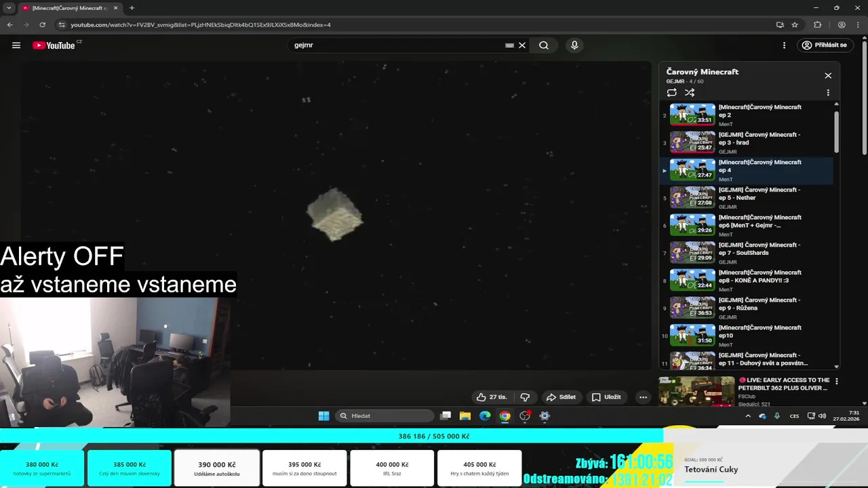The height and width of the screenshot is (488, 868).
Task: Start voice search with microphone icon
Action: [574, 45]
